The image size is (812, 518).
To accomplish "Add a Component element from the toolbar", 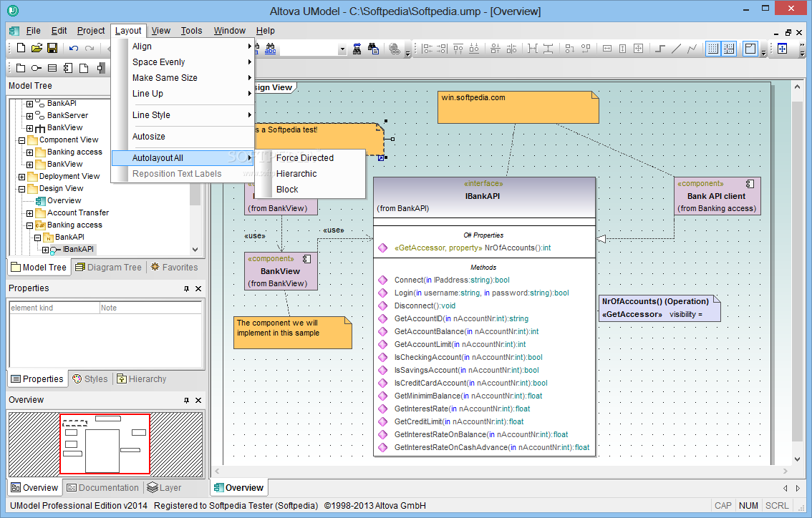I will point(68,68).
